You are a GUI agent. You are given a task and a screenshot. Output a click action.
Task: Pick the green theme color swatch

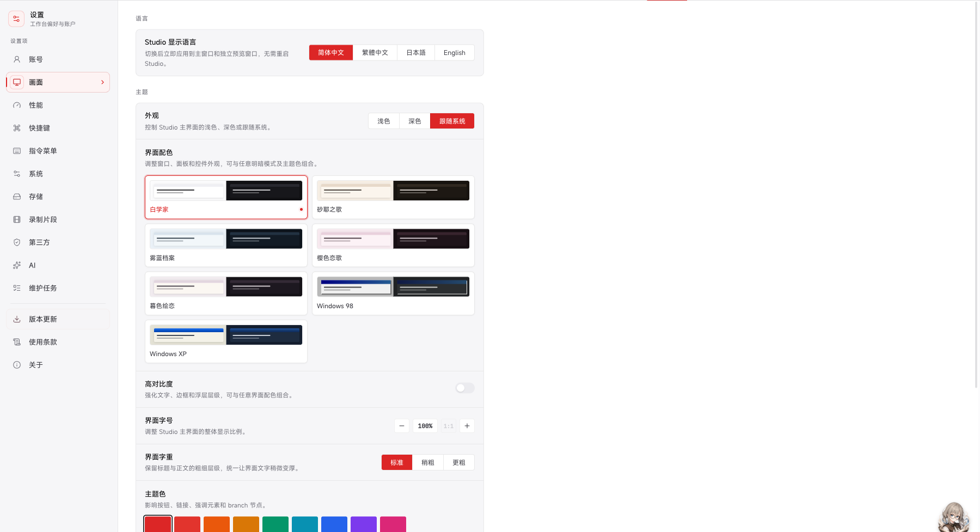275,524
